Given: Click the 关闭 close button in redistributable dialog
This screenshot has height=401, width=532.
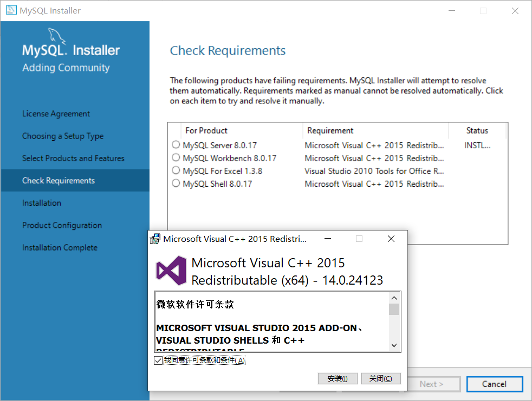Looking at the screenshot, I should 381,378.
